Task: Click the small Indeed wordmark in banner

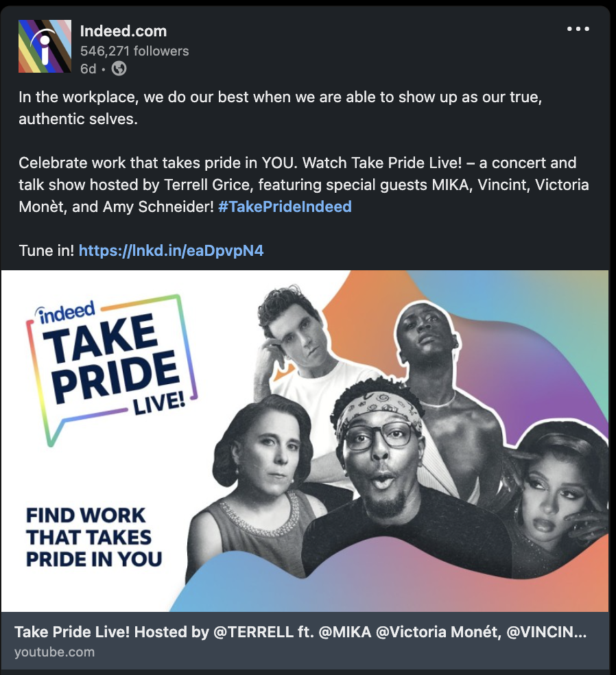Action: (67, 313)
